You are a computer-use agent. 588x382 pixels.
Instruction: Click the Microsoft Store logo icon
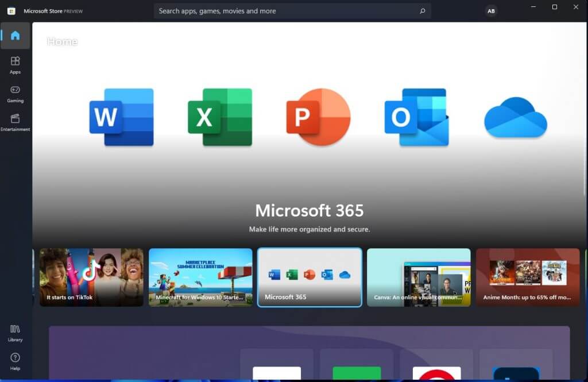click(11, 11)
